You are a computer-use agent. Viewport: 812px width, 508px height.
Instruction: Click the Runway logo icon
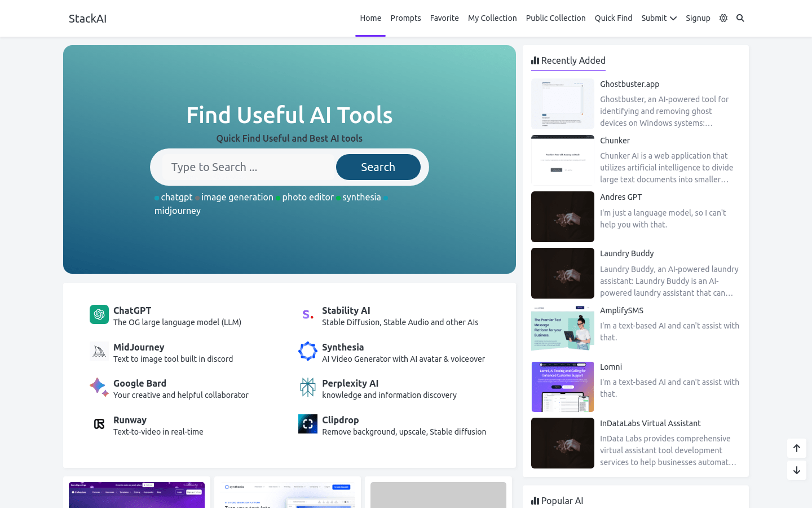(99, 424)
